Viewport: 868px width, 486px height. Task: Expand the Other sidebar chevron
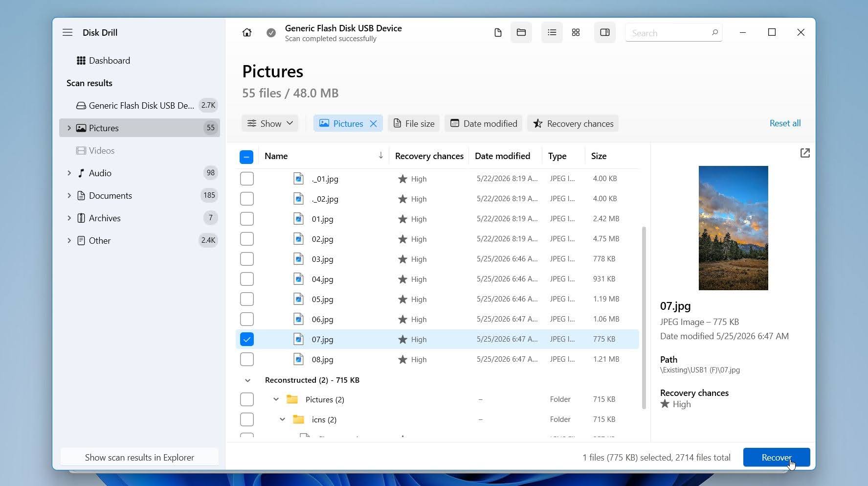click(x=69, y=240)
